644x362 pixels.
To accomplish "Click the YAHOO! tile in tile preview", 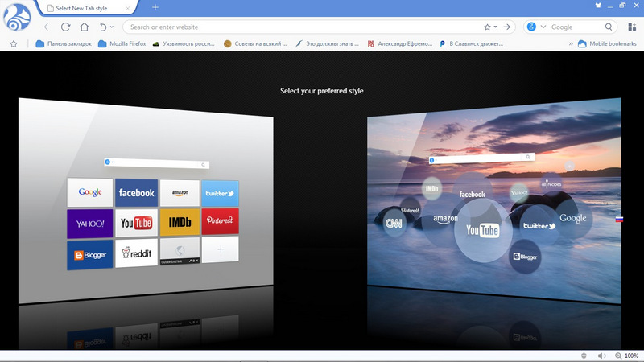I will pos(90,224).
